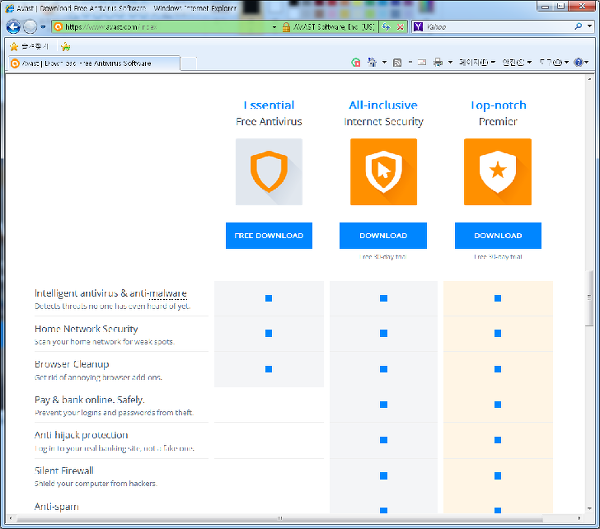Click 'Browser Cleanup' feature title

pos(72,364)
